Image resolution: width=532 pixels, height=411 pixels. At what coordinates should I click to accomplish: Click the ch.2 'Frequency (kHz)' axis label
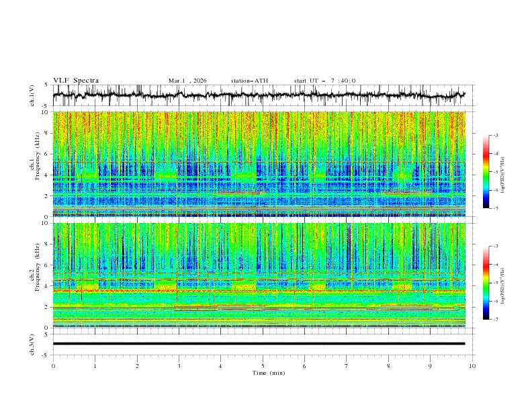click(x=38, y=267)
